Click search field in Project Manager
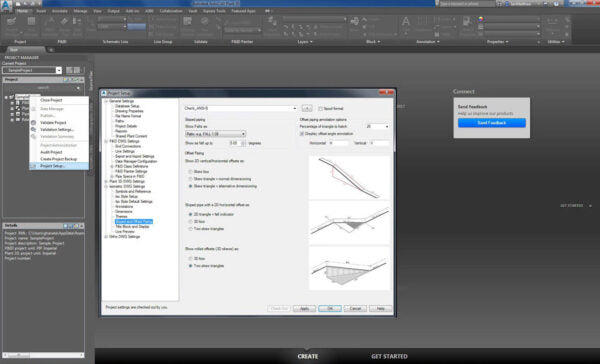Viewport: 600px width, 364px height. click(43, 88)
